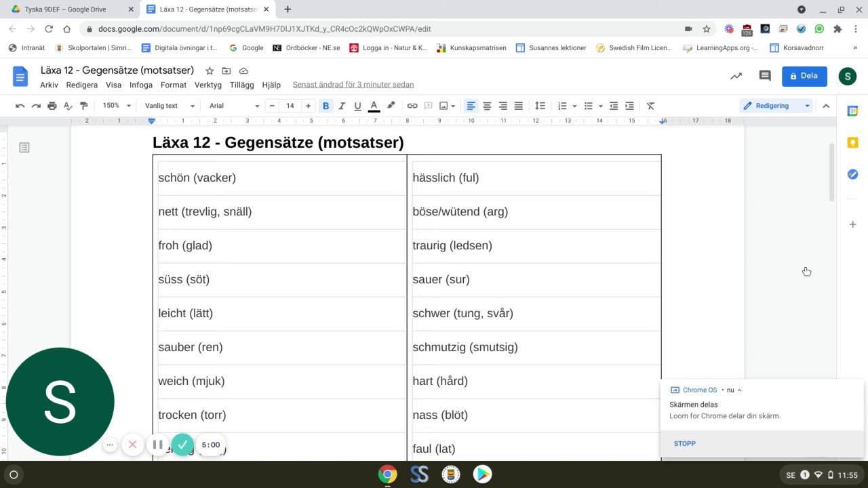Open the Hjälp menu
The height and width of the screenshot is (488, 868).
[271, 85]
